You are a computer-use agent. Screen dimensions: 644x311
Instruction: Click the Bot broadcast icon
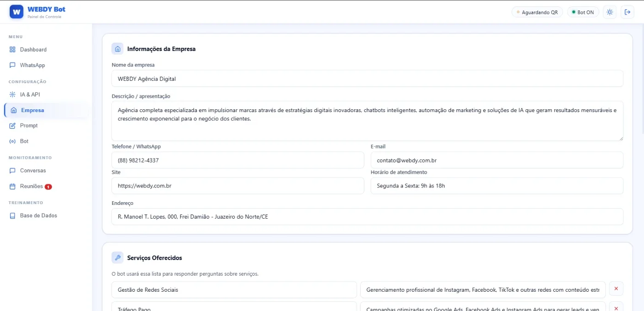[13, 141]
